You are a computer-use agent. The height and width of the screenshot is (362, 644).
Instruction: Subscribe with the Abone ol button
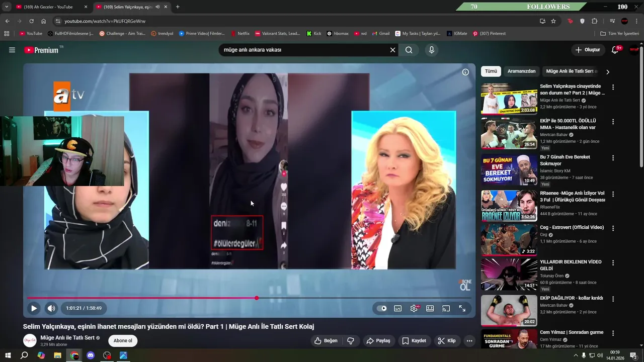[x=123, y=340]
